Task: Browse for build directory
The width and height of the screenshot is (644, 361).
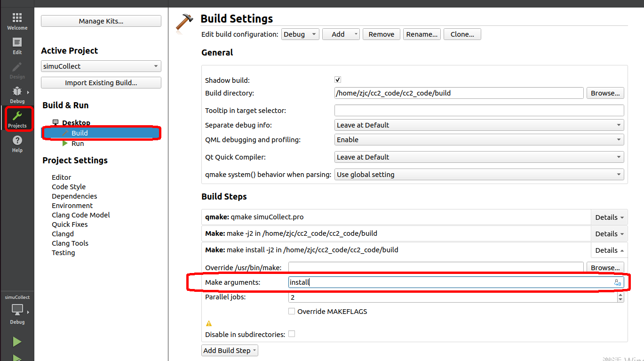Action: point(605,93)
